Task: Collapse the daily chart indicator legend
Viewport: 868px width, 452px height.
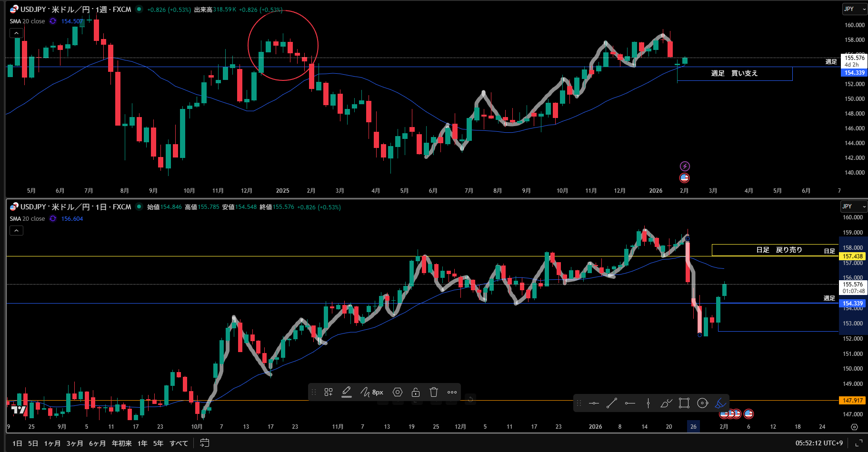Action: [16, 231]
